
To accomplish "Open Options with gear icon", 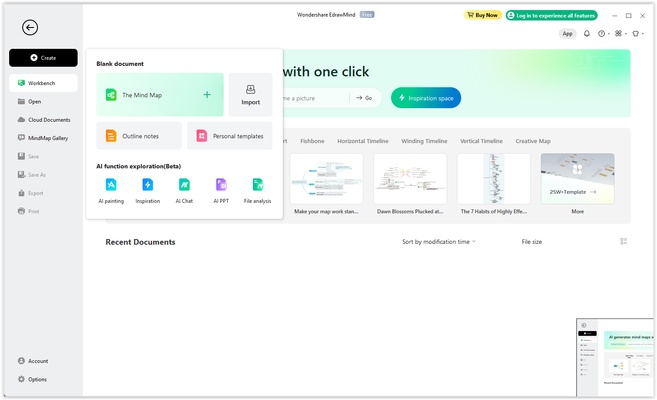I will click(x=32, y=379).
